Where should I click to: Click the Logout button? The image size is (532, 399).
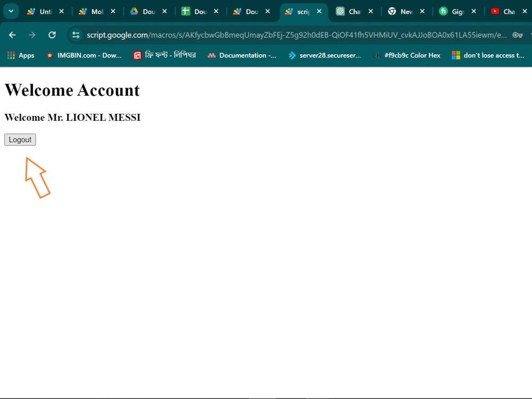pyautogui.click(x=20, y=140)
